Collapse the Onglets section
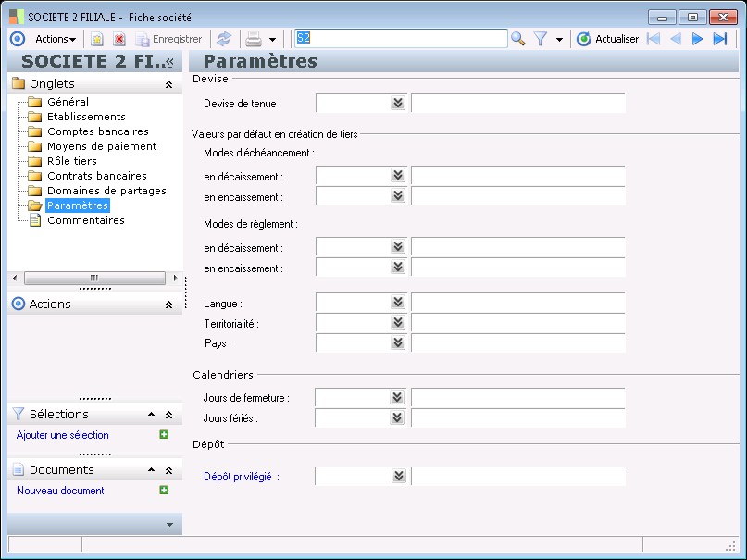The height and width of the screenshot is (560, 747). tap(168, 84)
